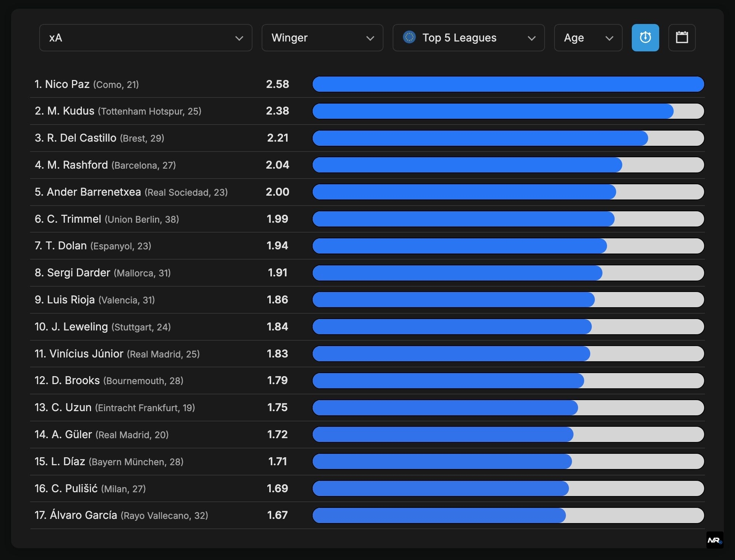Click Álvaro García's xA bar
This screenshot has width=735, height=560.
click(x=508, y=515)
